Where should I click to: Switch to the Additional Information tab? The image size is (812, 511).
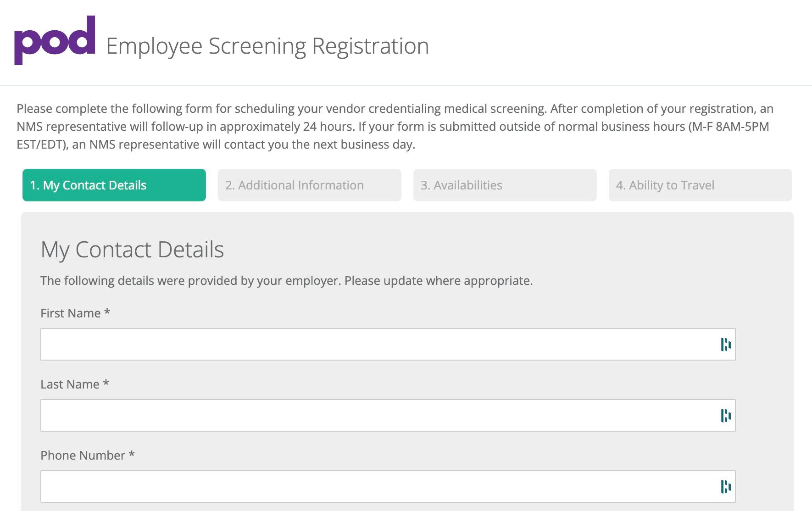[x=310, y=185]
